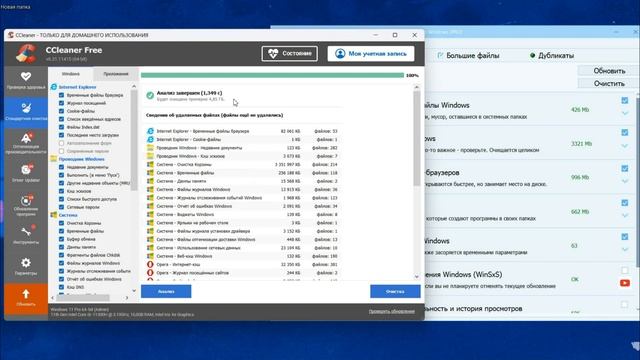The width and height of the screenshot is (640, 360).
Task: Click the Opera icon on 'Интернет-кэш' row
Action: pyautogui.click(x=150, y=264)
